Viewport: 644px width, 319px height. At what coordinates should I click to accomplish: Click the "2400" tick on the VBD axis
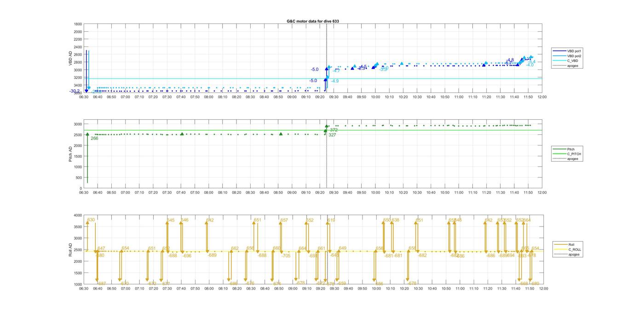[x=78, y=47]
